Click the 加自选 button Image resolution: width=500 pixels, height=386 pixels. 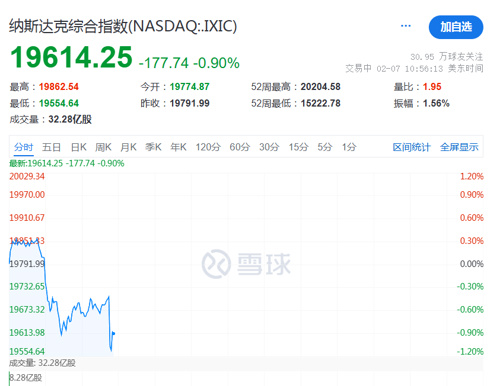point(456,27)
